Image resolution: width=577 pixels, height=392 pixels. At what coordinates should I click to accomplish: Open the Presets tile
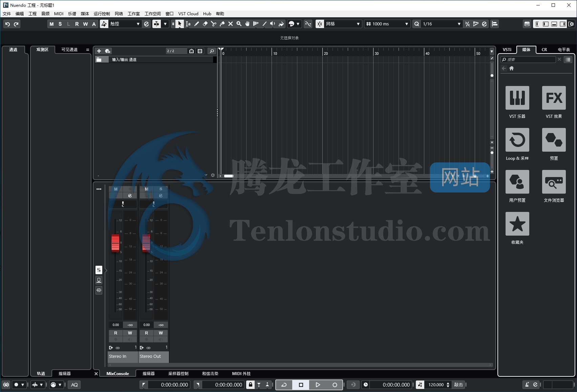(x=554, y=140)
